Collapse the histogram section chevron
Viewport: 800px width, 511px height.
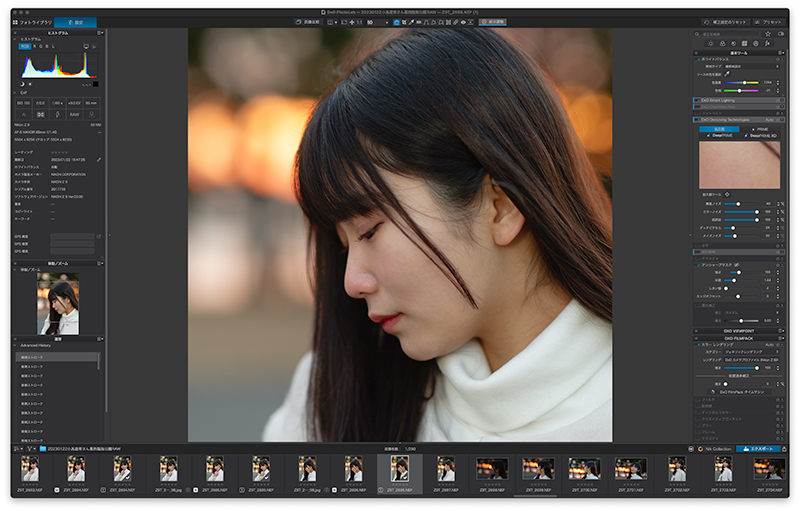[x=15, y=39]
